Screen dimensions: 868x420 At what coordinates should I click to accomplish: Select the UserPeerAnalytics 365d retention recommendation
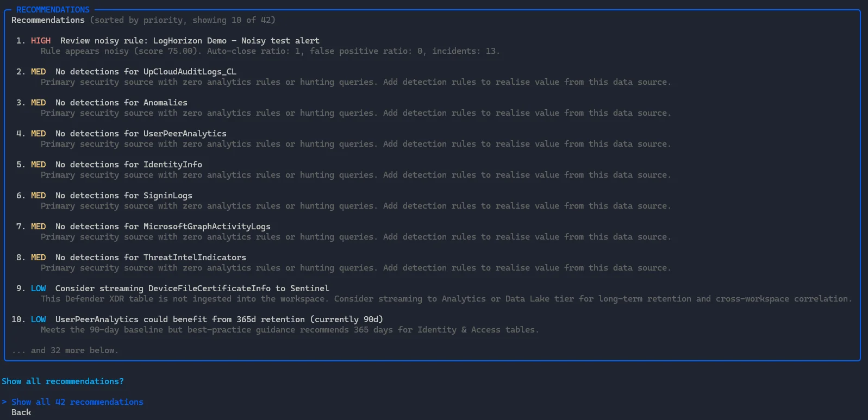tap(219, 319)
